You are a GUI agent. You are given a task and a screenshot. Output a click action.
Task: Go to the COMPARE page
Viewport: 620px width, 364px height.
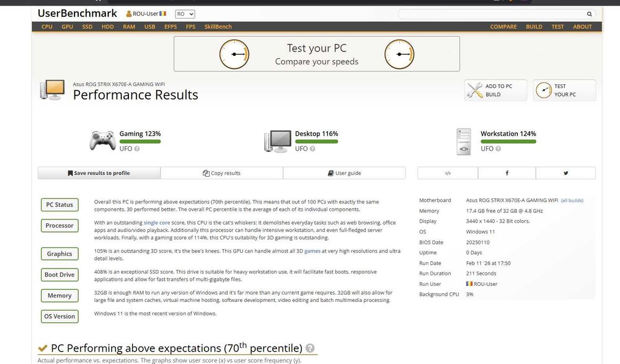[x=503, y=27]
